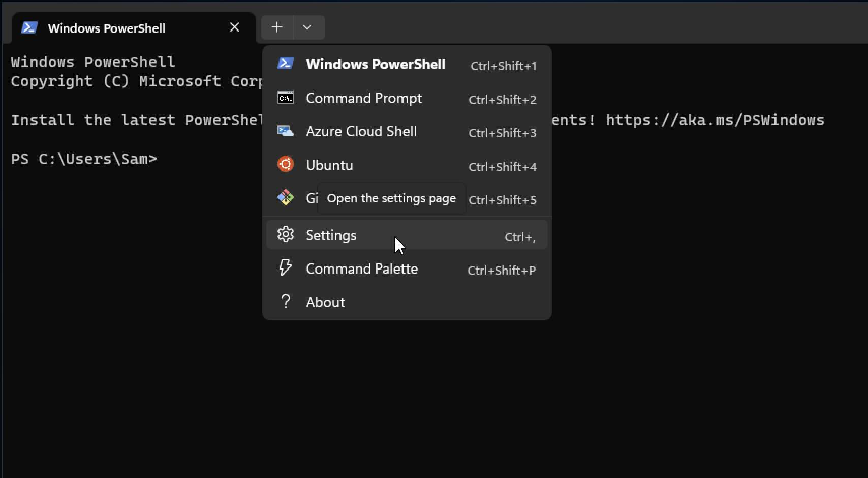
Task: Choose Command Prompt from the menu
Action: click(x=363, y=98)
